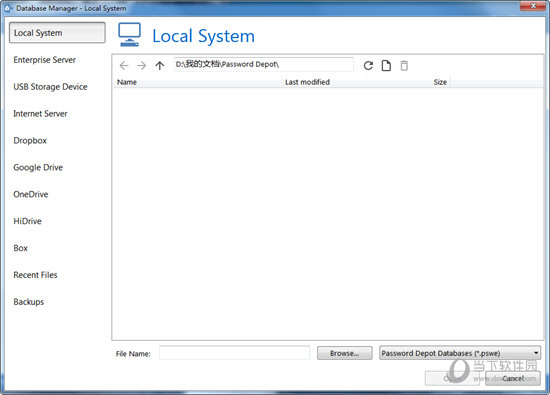Sort files by Size column
The width and height of the screenshot is (550, 395).
point(408,82)
